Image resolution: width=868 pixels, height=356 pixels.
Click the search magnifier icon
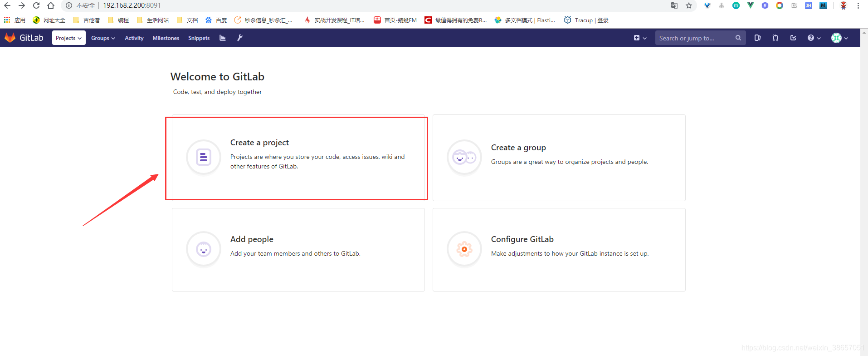tap(738, 38)
